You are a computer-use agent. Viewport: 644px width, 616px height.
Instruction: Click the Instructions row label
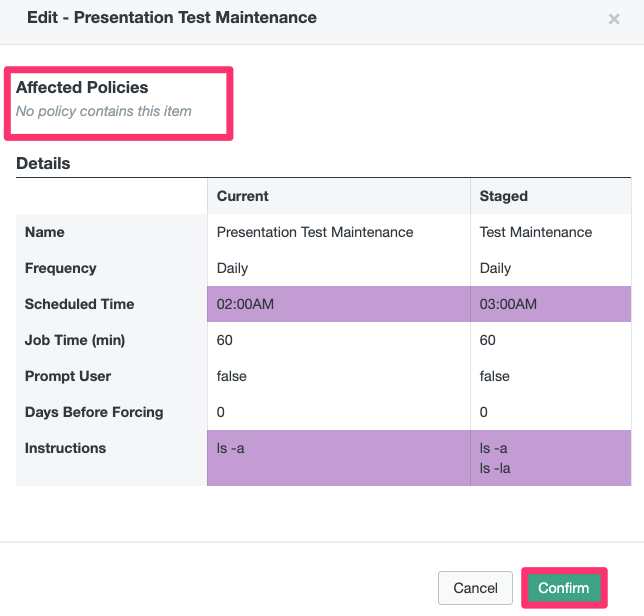click(x=65, y=448)
